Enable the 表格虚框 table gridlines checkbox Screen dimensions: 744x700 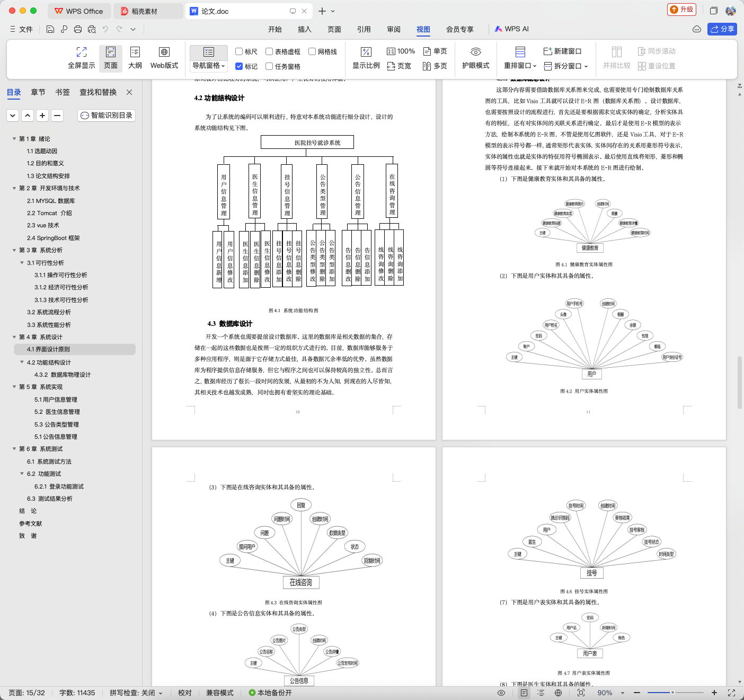(x=269, y=51)
